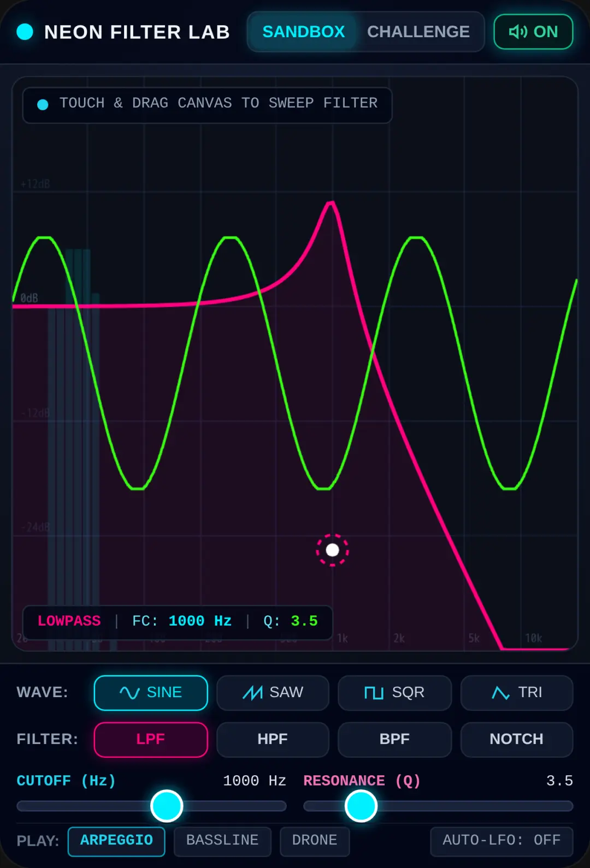Toggle the AUTO-LFO: OFF control
Viewport: 590px width, 868px height.
coord(501,841)
